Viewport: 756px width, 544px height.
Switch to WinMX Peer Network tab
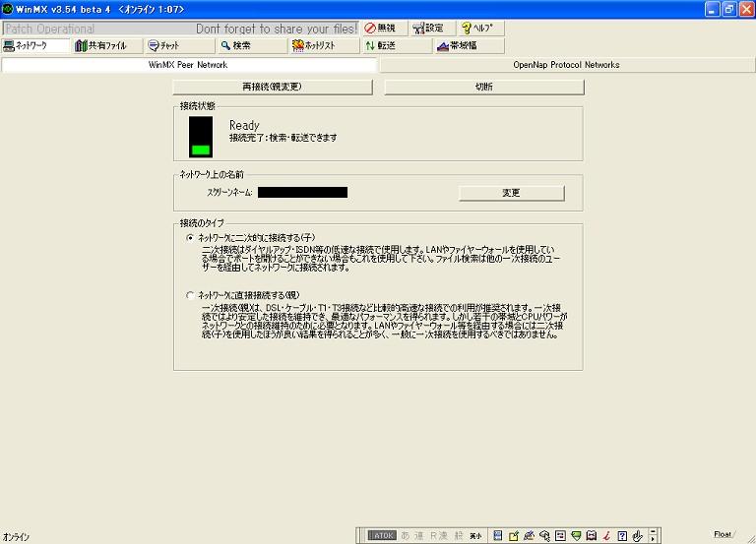pyautogui.click(x=188, y=65)
